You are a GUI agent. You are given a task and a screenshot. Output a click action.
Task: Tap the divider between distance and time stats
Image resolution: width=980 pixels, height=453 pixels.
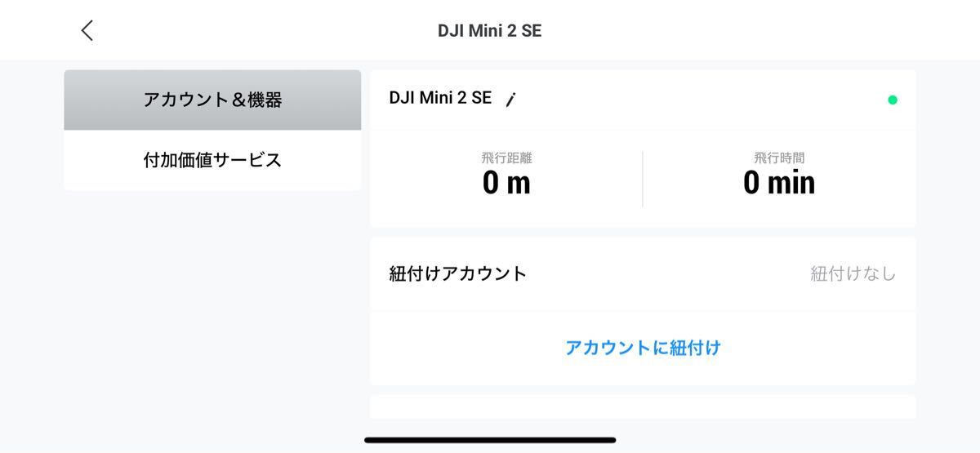[643, 179]
